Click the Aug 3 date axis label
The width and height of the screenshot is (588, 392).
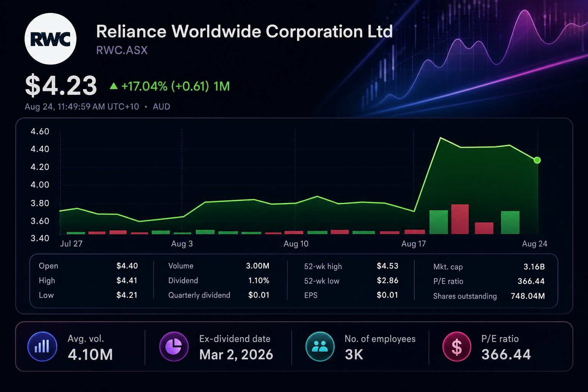pos(182,244)
